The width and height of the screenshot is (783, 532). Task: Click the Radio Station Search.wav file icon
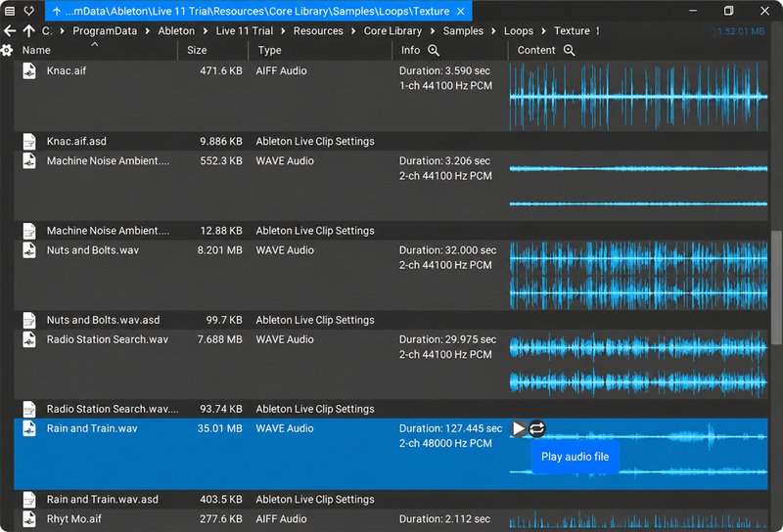point(29,339)
